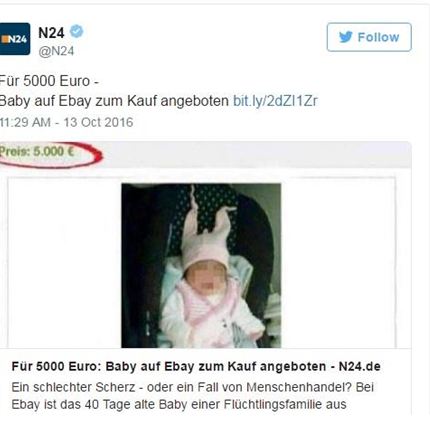
Task: Click 'N24.de' at the end of the card headline
Action: [x=359, y=366]
